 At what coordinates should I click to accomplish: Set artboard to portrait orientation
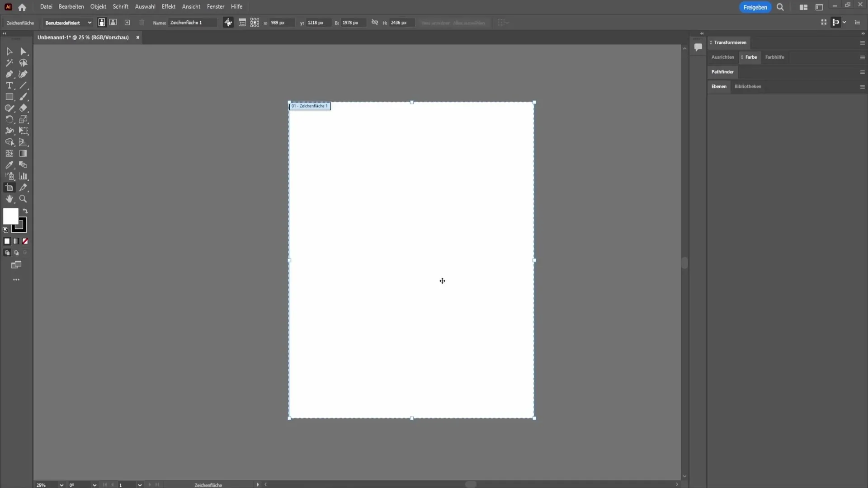102,23
